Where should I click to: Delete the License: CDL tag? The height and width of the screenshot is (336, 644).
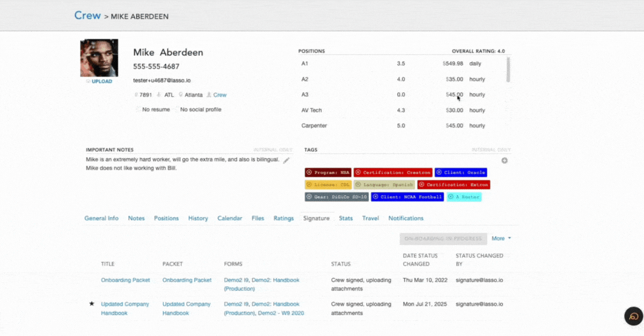point(309,184)
